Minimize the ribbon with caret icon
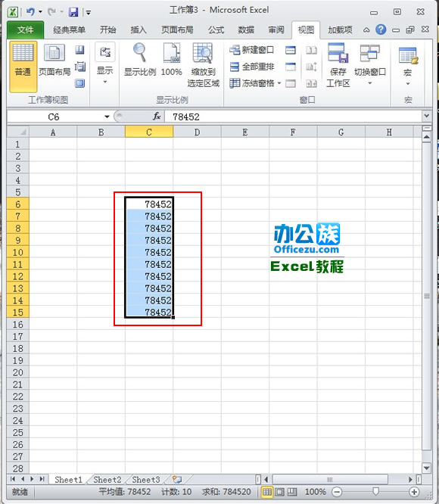 366,30
